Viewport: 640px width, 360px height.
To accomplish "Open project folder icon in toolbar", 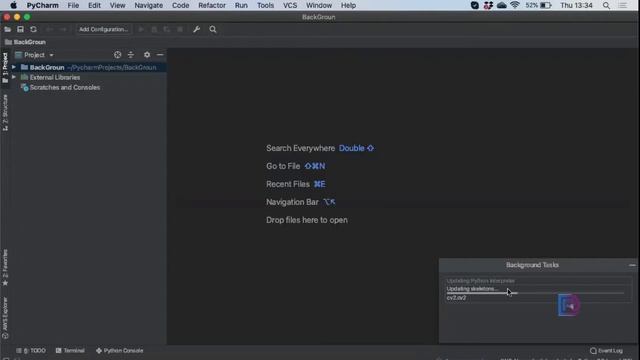I will pos(7,29).
